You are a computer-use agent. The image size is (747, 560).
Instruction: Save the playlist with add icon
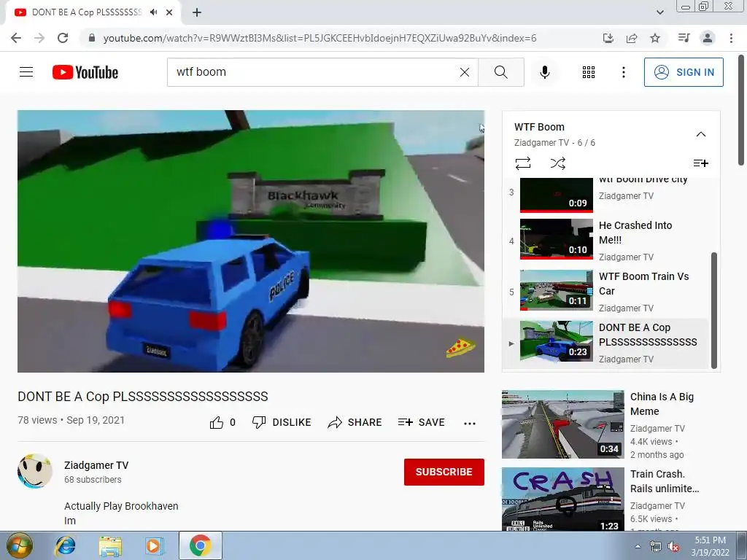coord(701,163)
